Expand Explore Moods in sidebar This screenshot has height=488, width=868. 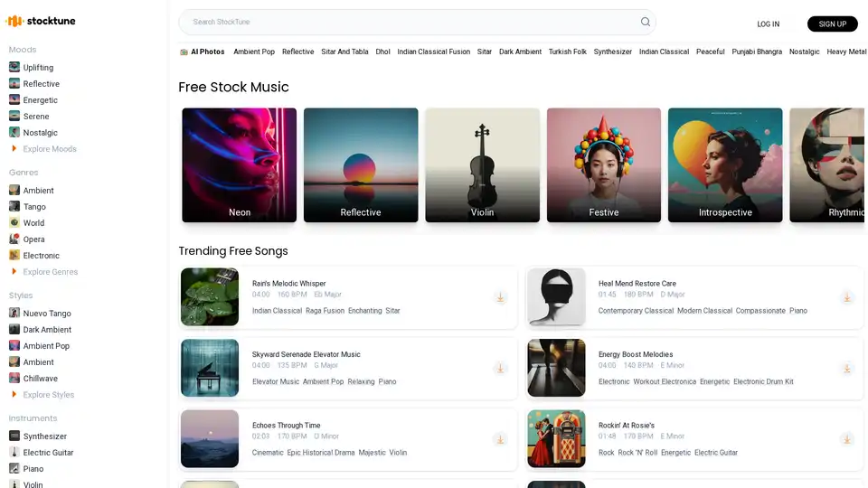pos(49,149)
